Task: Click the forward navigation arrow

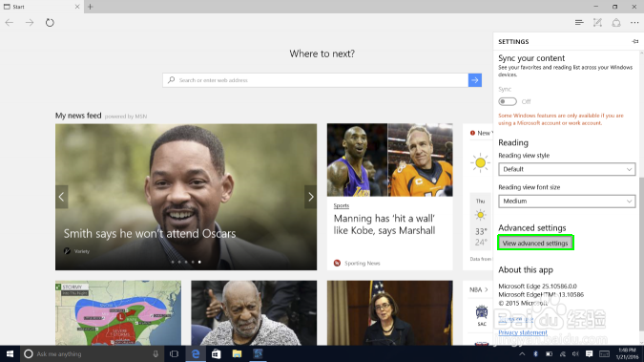Action: click(30, 23)
